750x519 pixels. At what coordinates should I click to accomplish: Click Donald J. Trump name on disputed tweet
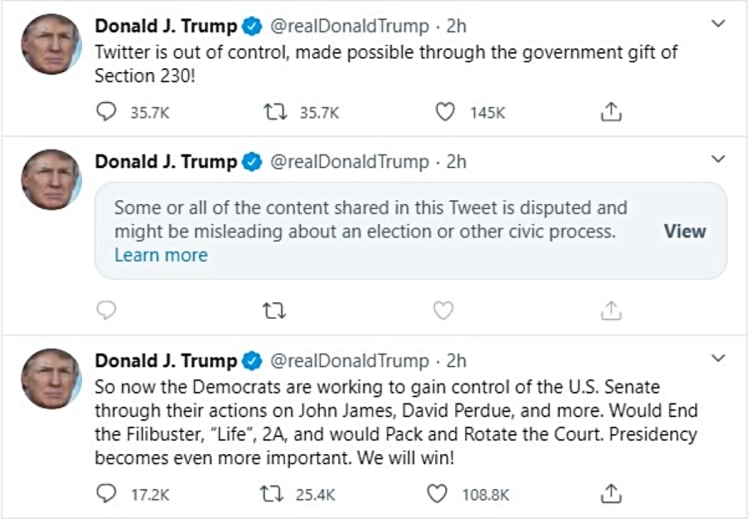click(166, 161)
